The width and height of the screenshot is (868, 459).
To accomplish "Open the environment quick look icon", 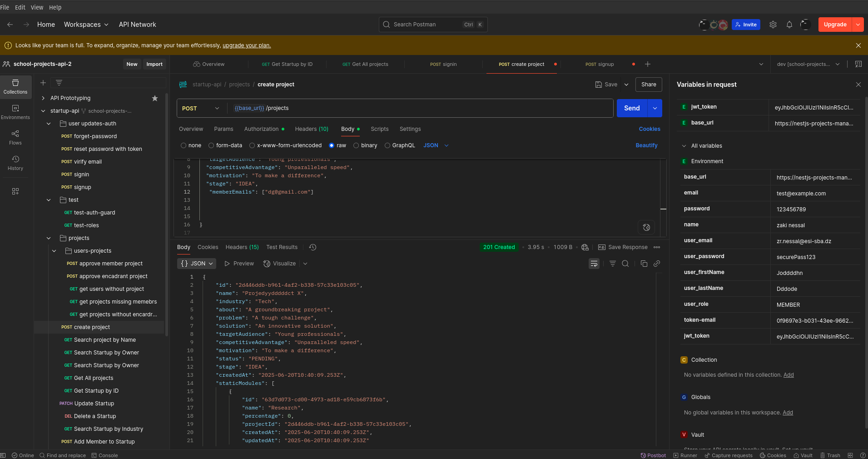I will [858, 64].
